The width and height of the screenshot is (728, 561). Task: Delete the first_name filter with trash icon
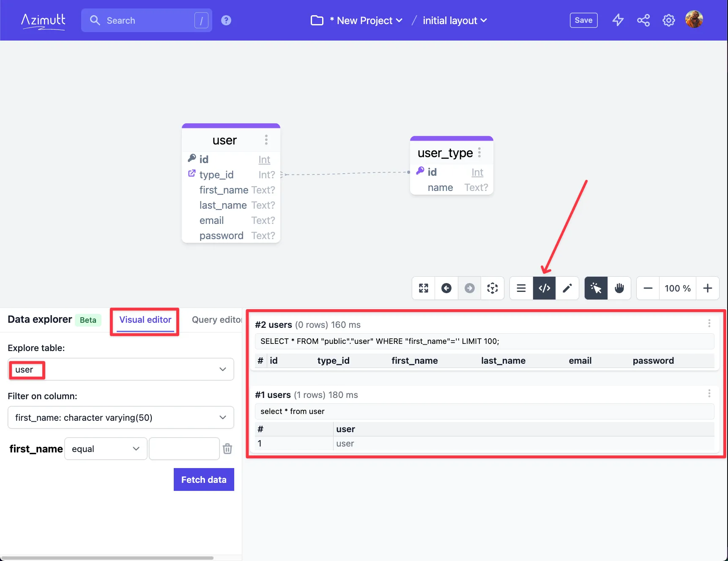[x=227, y=449]
